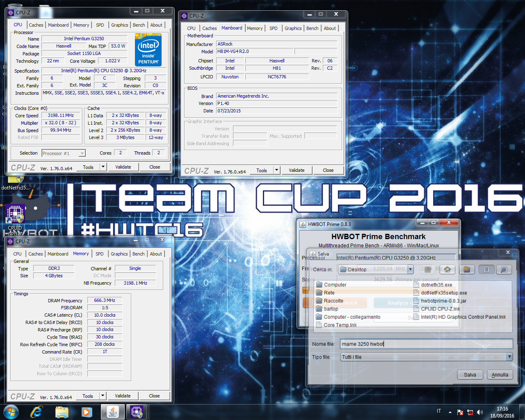Click inside the 'Nome file' text field

(427, 344)
